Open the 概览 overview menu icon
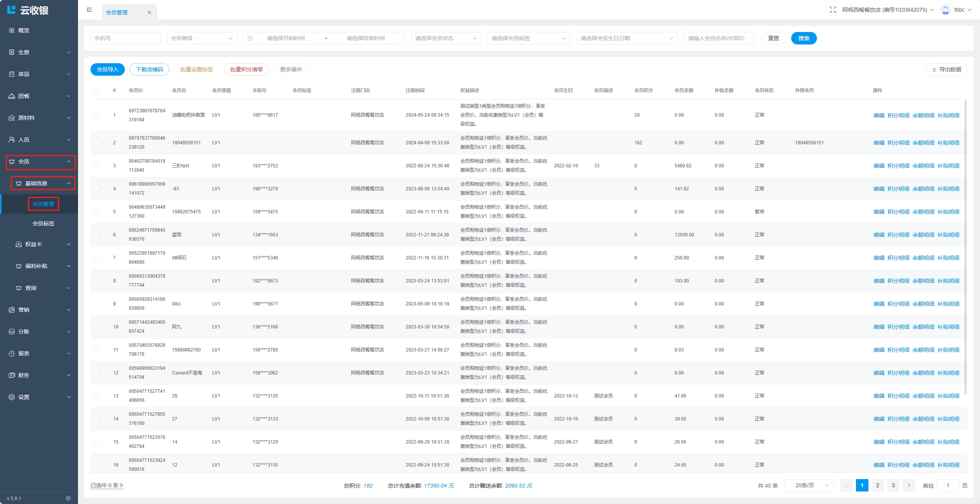Viewport: 980px width, 504px height. click(12, 30)
